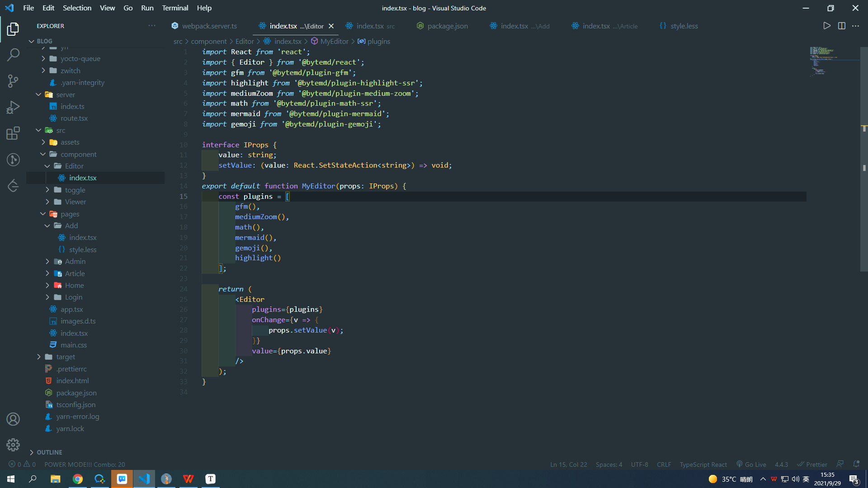Image resolution: width=868 pixels, height=488 pixels.
Task: Collapse the Editor folder in explorer
Action: 74,166
